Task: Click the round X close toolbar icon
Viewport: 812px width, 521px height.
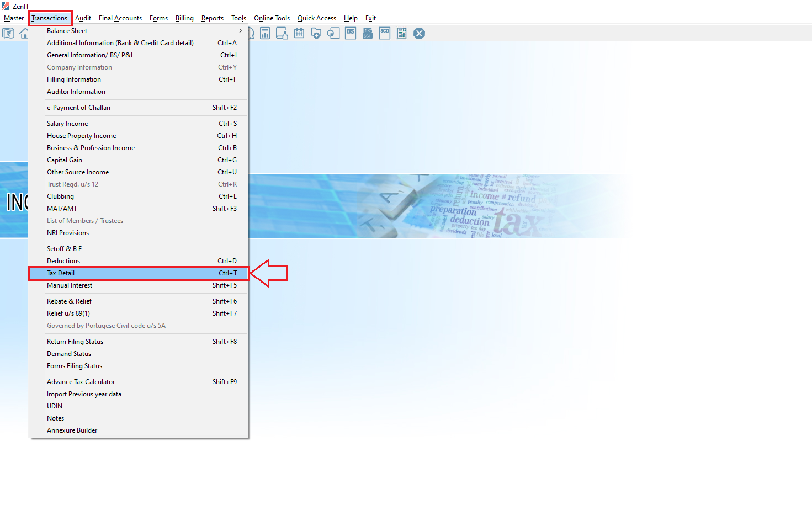Action: [x=420, y=34]
